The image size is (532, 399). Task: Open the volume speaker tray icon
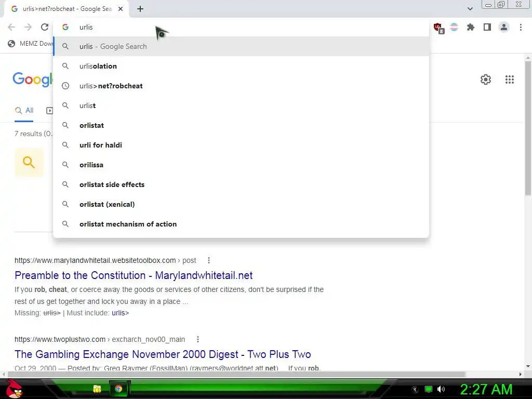[441, 389]
